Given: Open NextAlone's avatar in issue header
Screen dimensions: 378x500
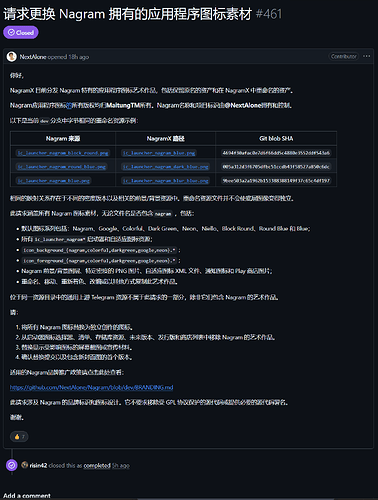Looking at the screenshot, I should pyautogui.click(x=12, y=57).
